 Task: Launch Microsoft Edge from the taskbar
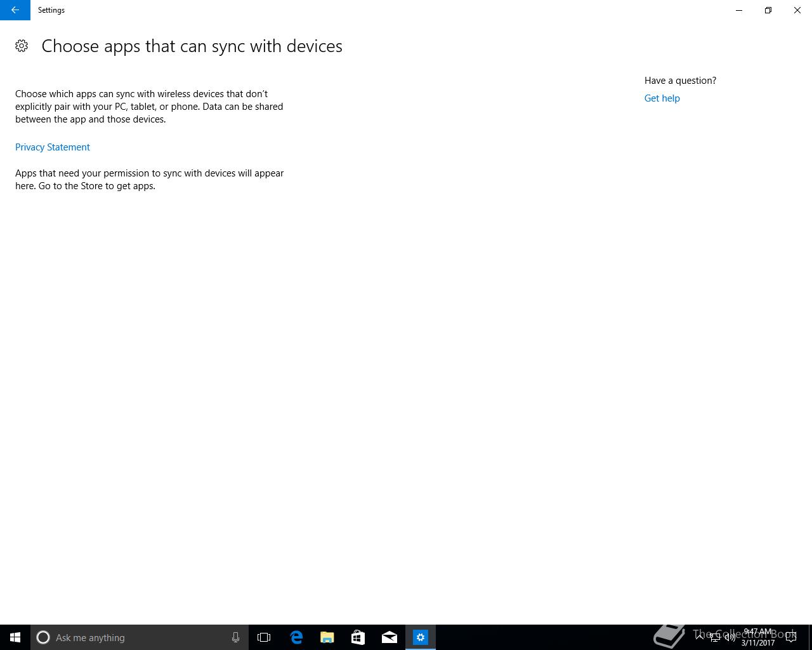pyautogui.click(x=296, y=637)
